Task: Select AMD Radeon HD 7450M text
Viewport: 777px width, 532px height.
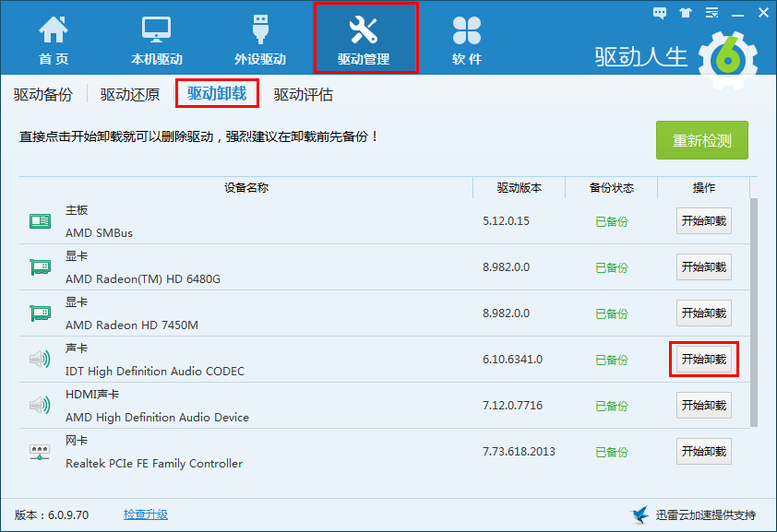Action: (x=132, y=325)
